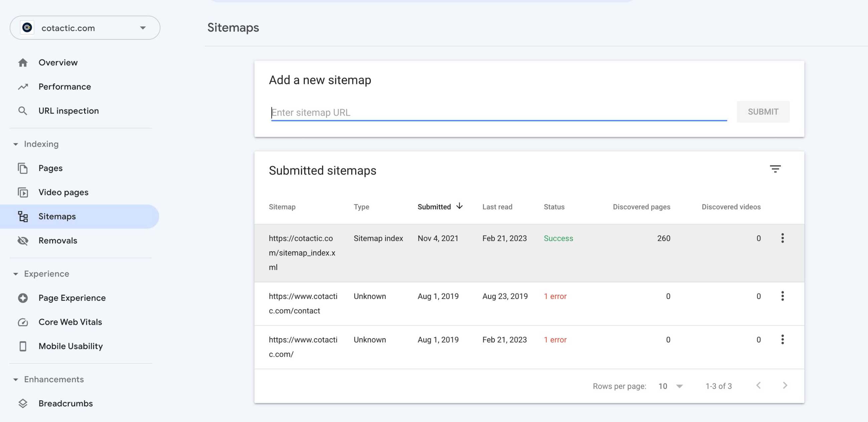Viewport: 868px width, 422px height.
Task: Open the Breadcrumbs menu item
Action: pos(79,403)
